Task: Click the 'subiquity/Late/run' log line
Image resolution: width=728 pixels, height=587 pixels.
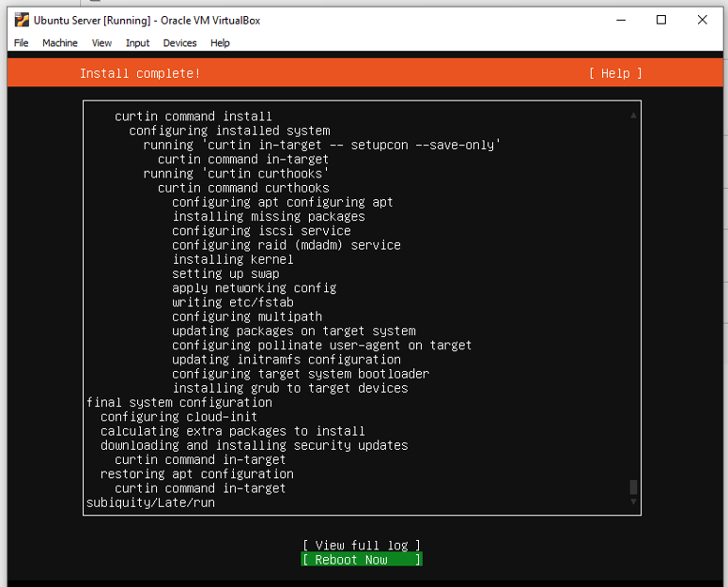Action: (x=150, y=502)
